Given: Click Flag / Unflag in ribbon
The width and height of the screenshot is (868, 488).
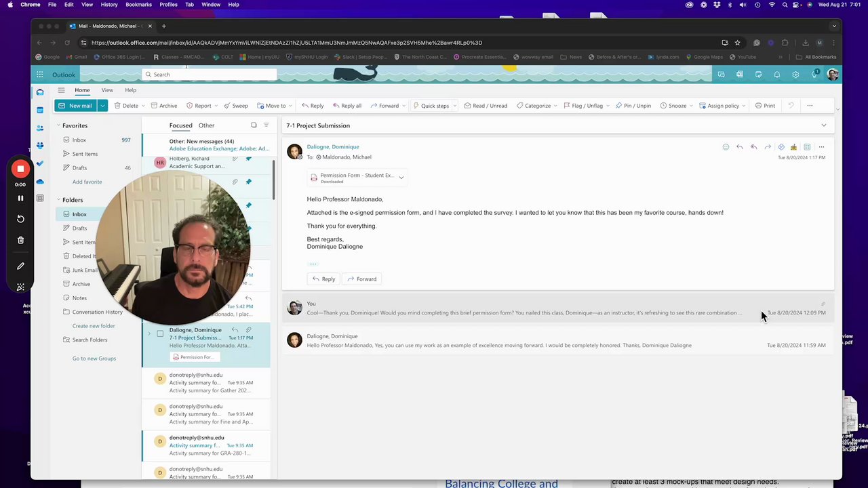Looking at the screenshot, I should click(x=583, y=106).
